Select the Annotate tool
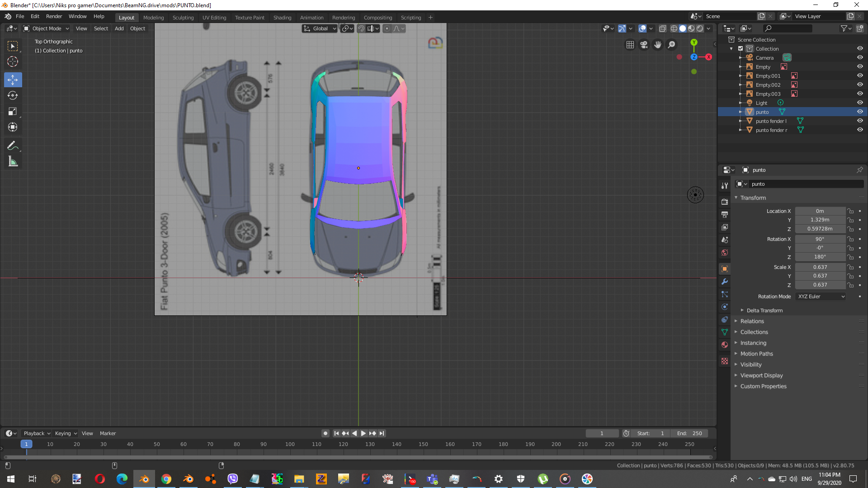 (13, 146)
